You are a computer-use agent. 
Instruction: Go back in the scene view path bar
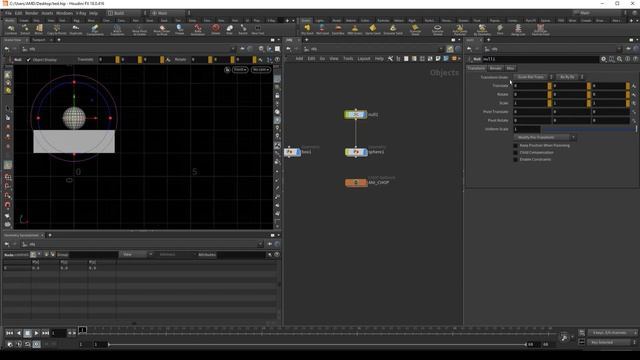[x=7, y=49]
